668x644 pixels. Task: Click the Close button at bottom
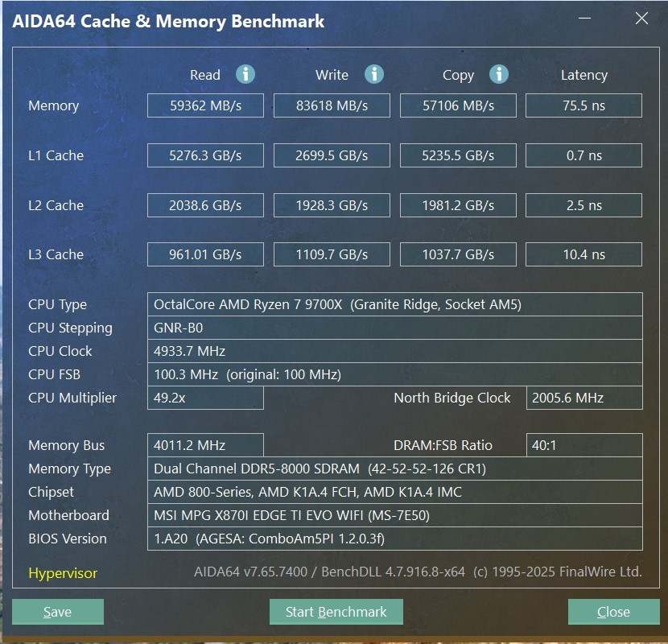[x=613, y=612]
